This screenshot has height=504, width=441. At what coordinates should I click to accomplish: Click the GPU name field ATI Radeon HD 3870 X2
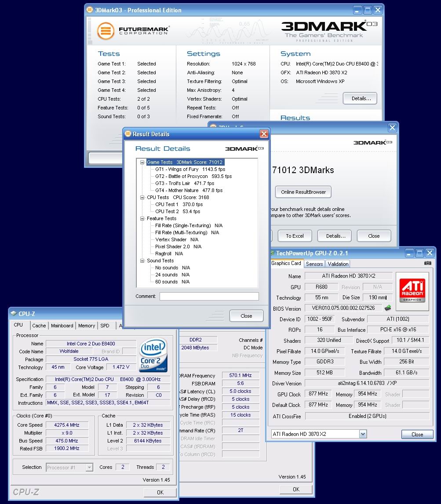click(x=348, y=276)
